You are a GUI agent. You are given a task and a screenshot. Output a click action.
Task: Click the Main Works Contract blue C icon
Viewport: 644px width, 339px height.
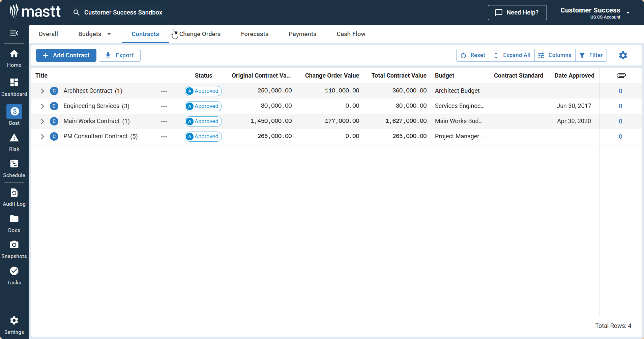54,121
